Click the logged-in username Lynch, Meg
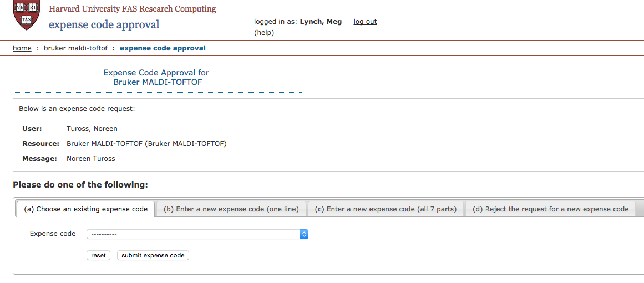Image resolution: width=644 pixels, height=283 pixels. click(x=321, y=21)
